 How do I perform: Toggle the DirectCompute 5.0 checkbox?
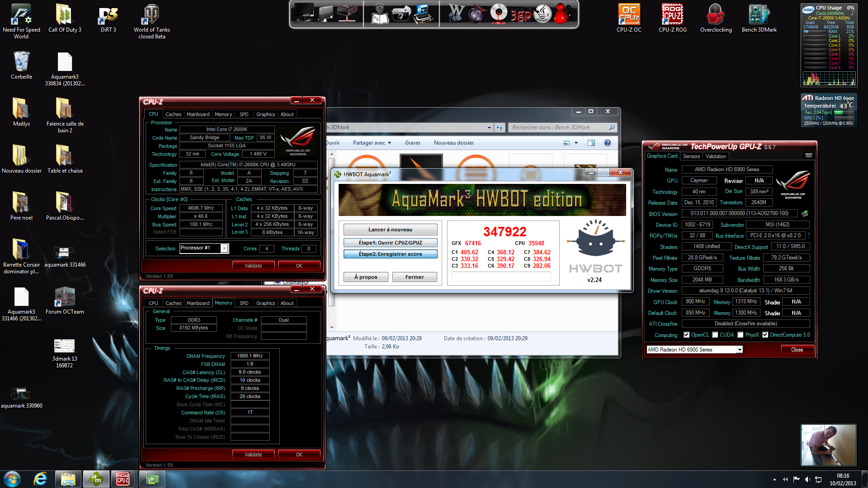click(x=765, y=335)
